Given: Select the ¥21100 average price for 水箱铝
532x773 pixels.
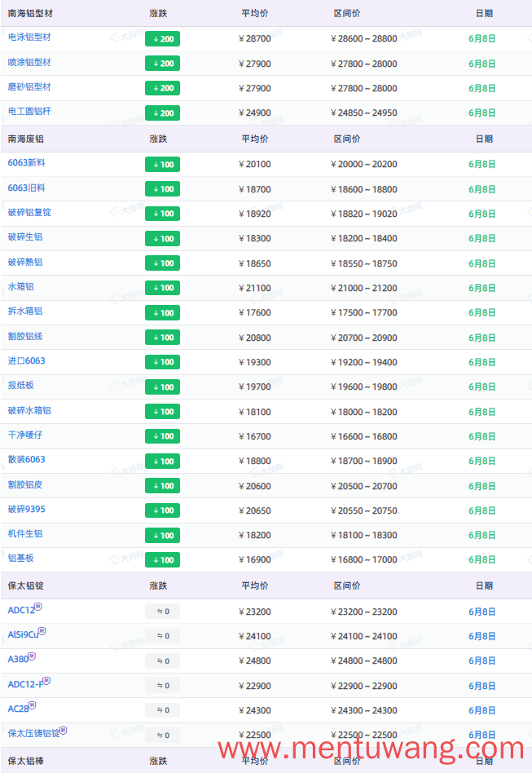Looking at the screenshot, I should tap(255, 288).
